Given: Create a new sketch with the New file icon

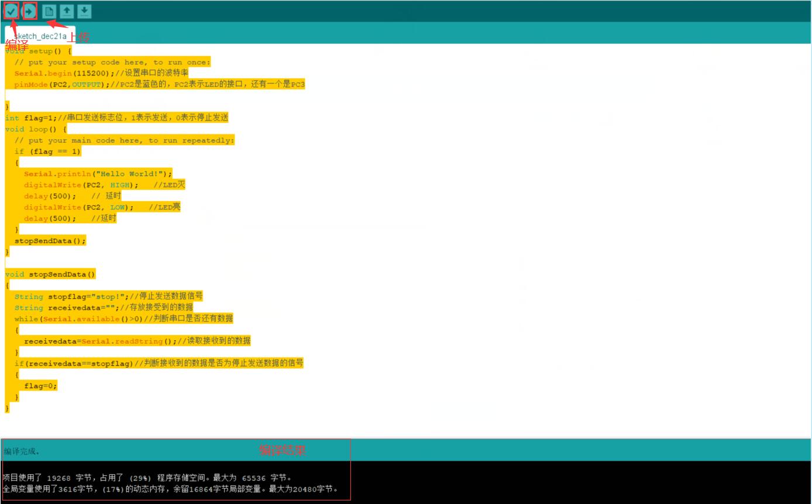Looking at the screenshot, I should (49, 11).
